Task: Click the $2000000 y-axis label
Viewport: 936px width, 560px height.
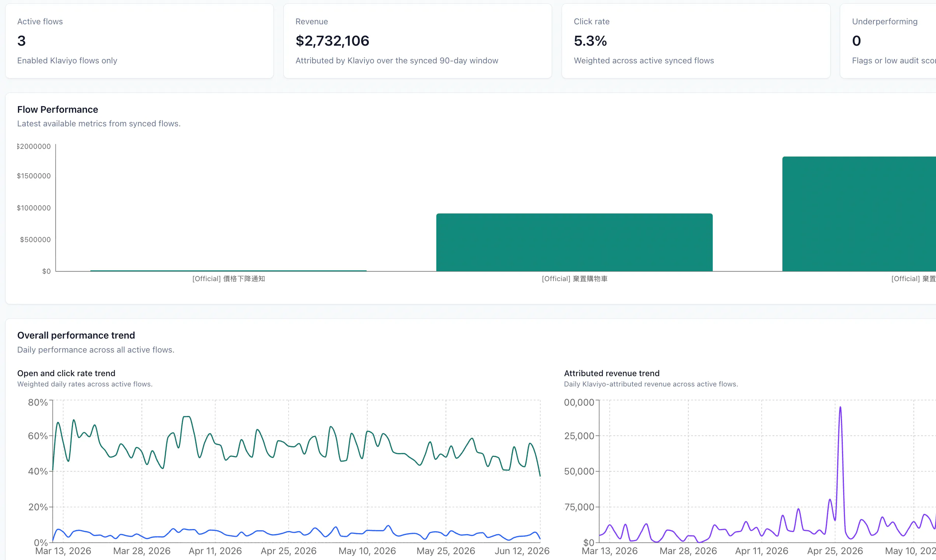Action: coord(34,146)
